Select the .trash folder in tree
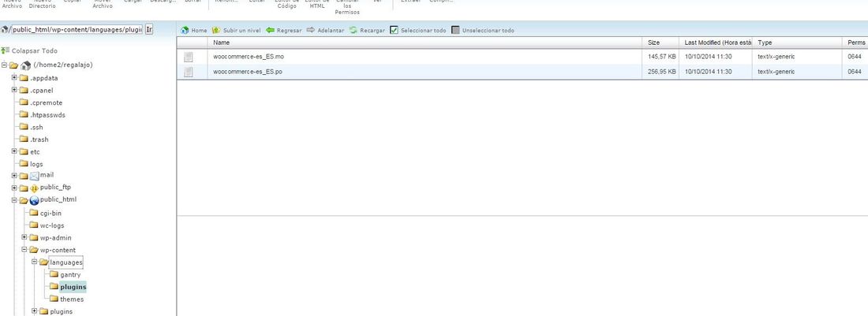This screenshot has width=868, height=316. coord(39,139)
